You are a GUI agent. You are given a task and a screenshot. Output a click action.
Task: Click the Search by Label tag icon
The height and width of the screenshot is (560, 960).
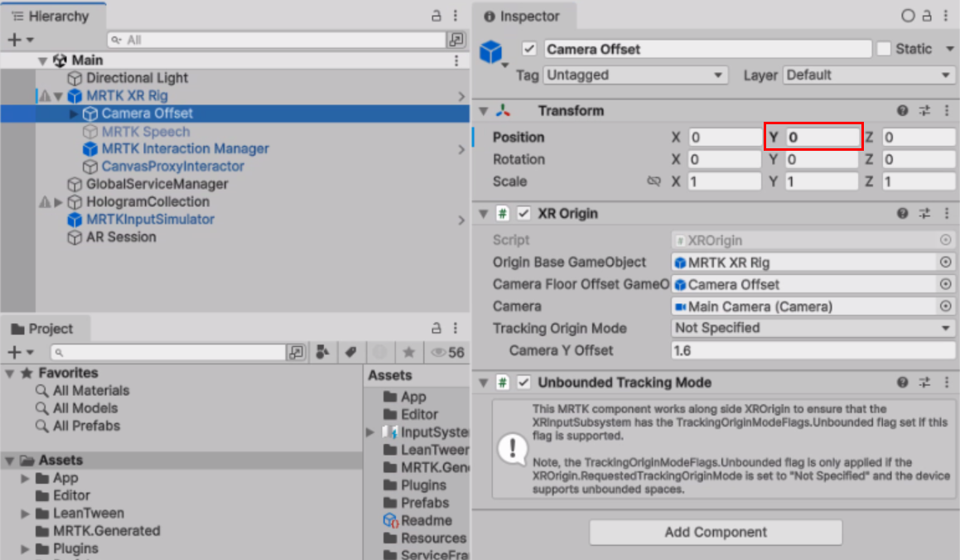[x=350, y=353]
